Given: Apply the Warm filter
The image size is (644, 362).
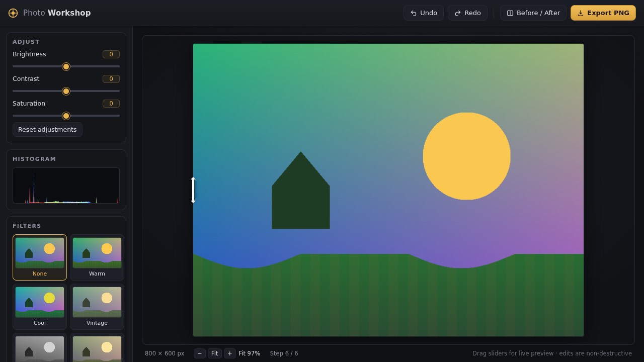Looking at the screenshot, I should click(97, 257).
